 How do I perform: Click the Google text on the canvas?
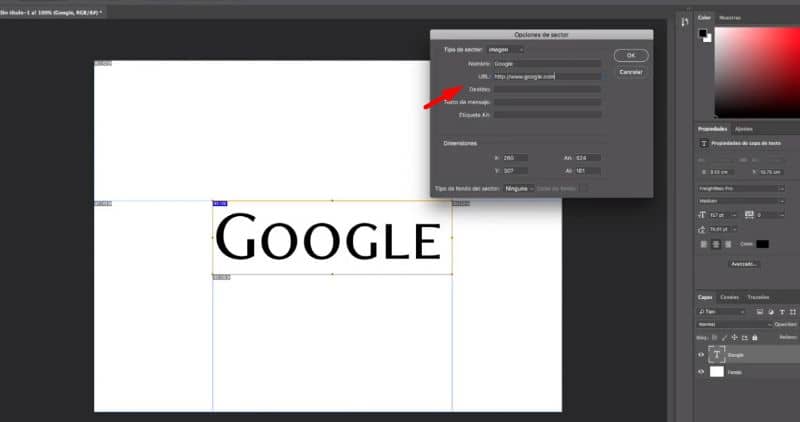tap(328, 237)
